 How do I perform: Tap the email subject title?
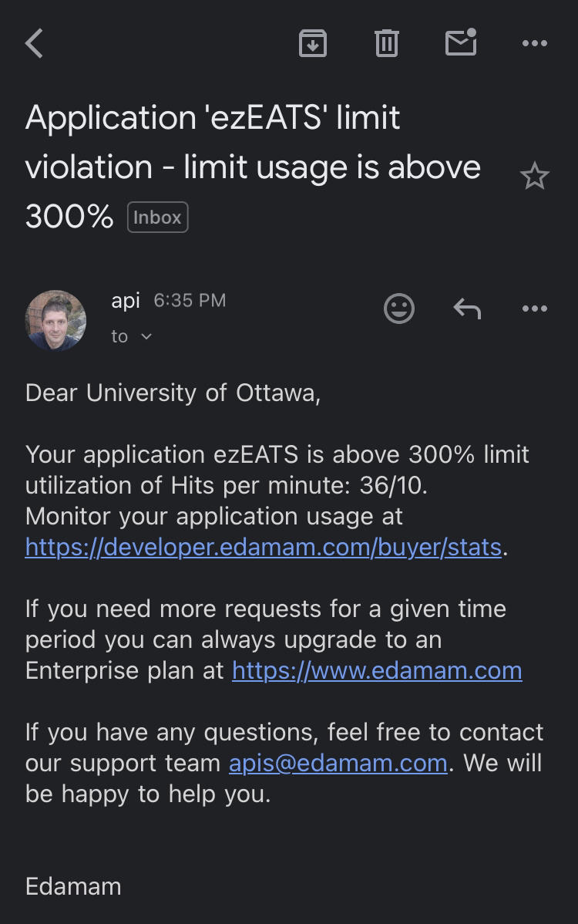point(253,167)
